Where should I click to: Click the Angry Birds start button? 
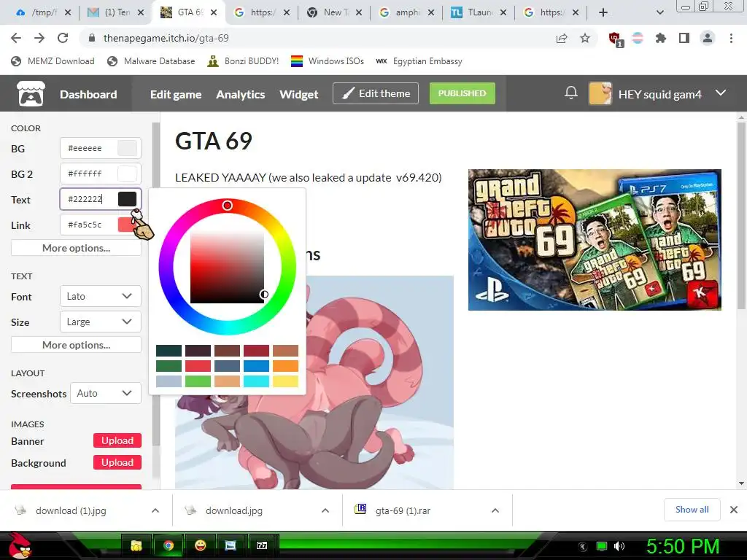click(19, 545)
